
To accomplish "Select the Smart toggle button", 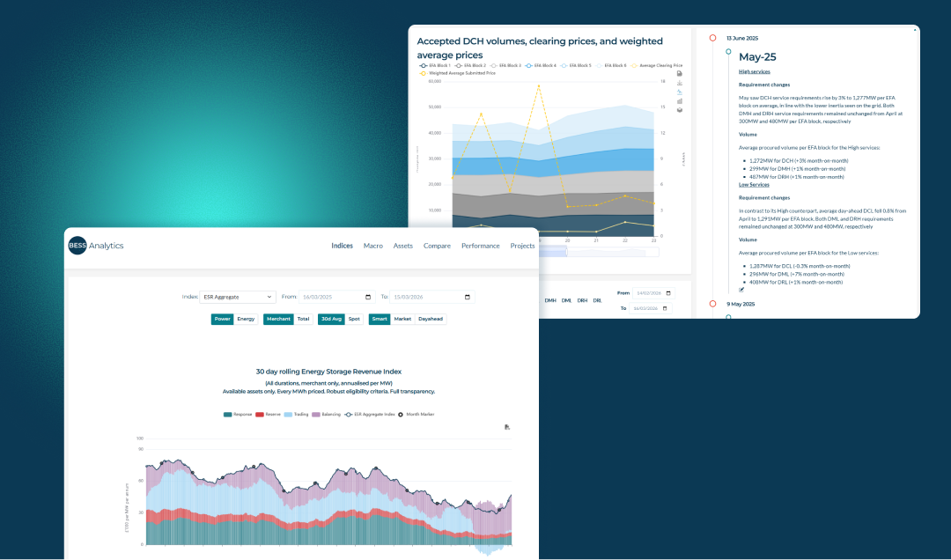I will point(380,319).
